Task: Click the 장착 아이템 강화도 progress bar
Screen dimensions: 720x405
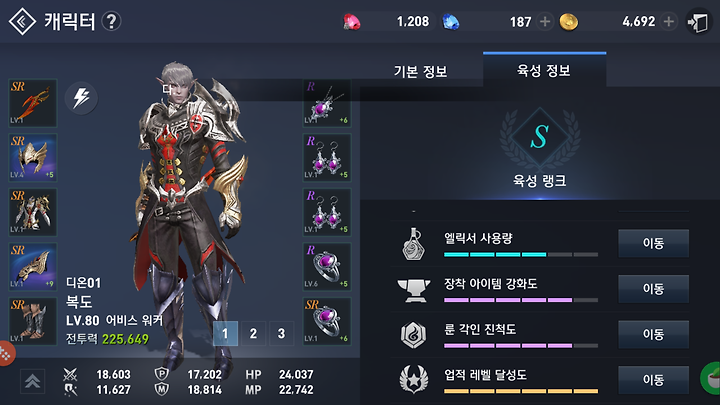Action: (x=521, y=300)
